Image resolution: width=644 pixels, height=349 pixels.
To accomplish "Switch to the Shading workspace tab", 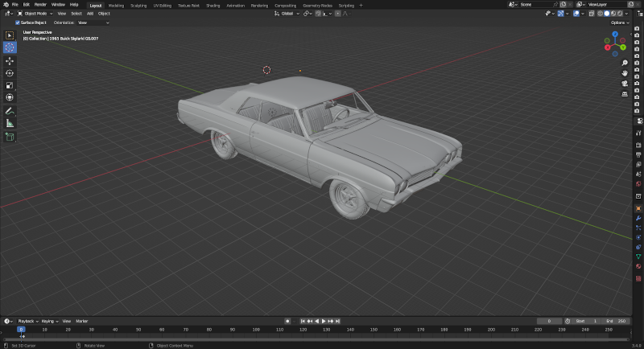I will pyautogui.click(x=213, y=6).
